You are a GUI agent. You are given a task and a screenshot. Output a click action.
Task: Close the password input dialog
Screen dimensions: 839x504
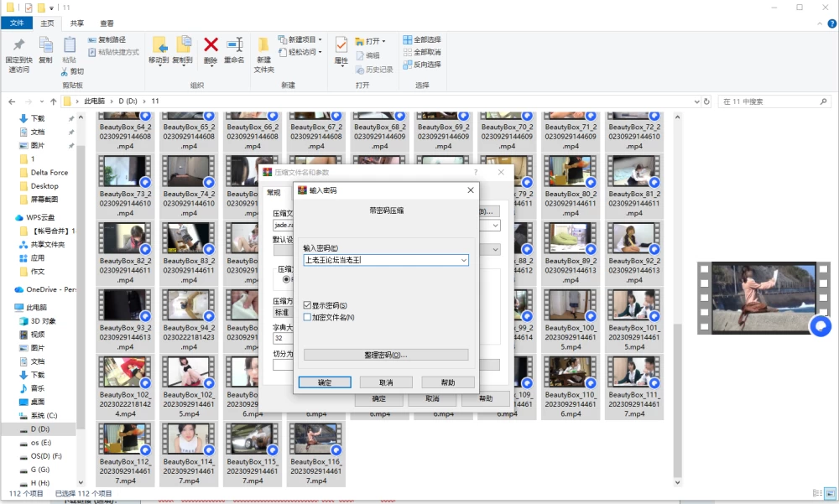[471, 190]
